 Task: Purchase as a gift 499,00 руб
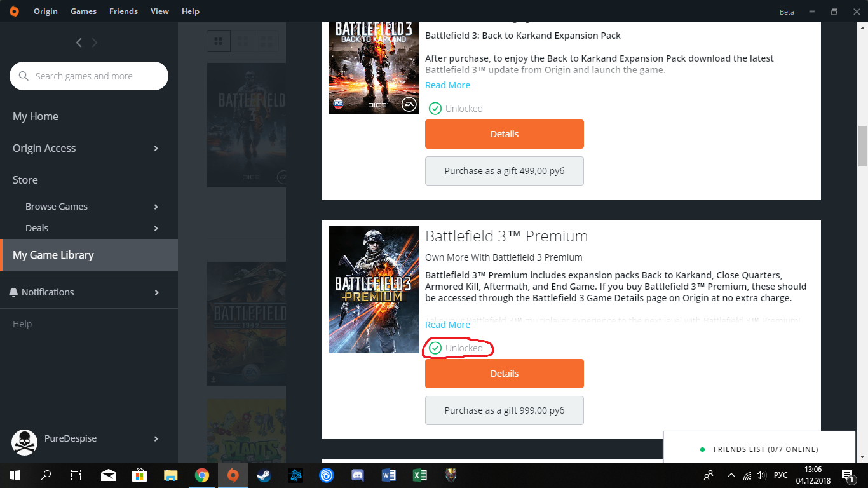(x=505, y=171)
